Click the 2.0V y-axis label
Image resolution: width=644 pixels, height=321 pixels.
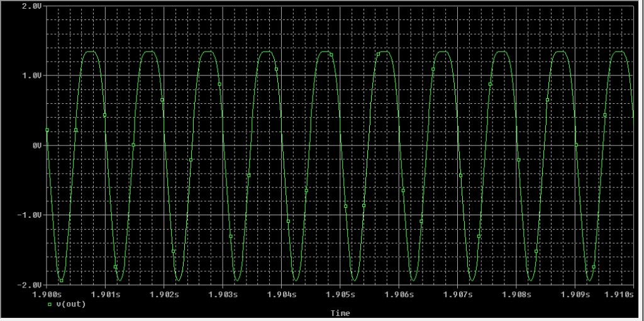click(x=31, y=6)
